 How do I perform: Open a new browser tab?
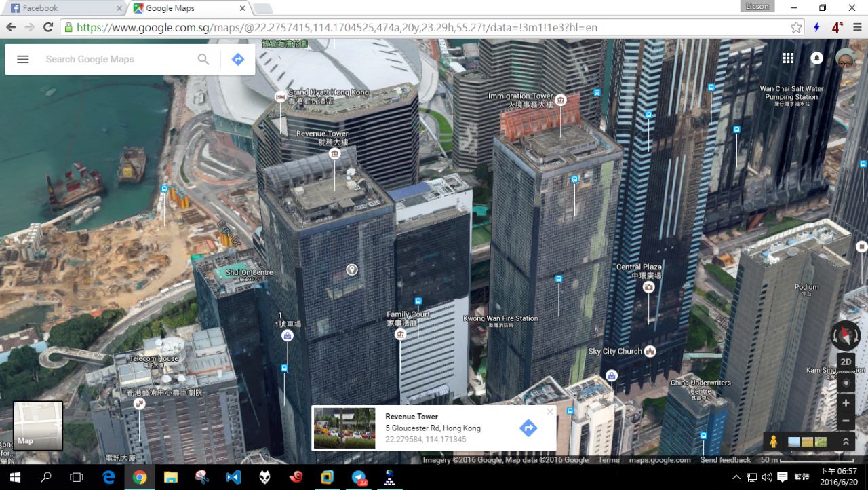tap(262, 8)
